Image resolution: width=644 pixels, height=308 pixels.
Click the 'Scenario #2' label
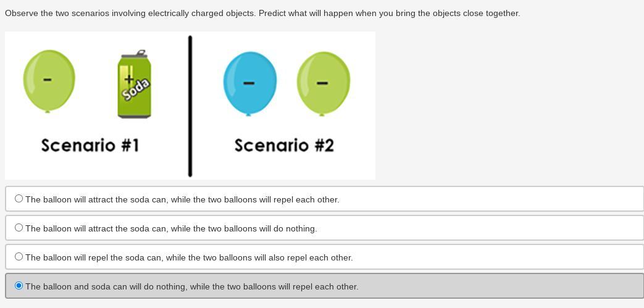284,146
